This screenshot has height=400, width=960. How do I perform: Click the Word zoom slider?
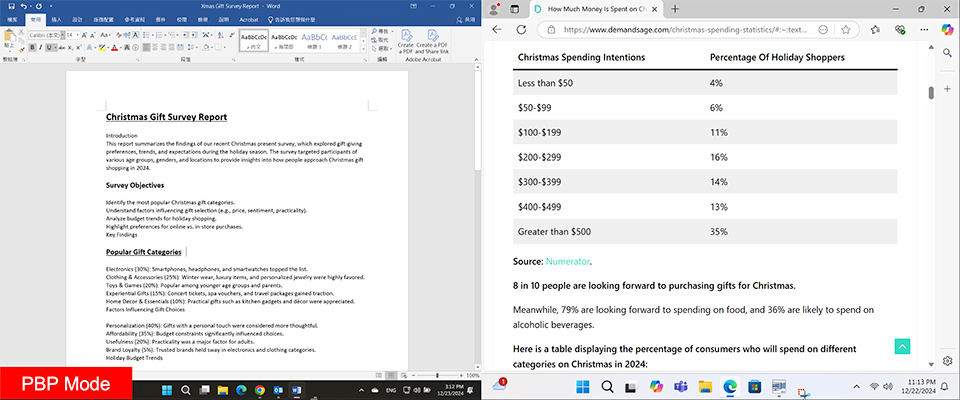coord(437,375)
